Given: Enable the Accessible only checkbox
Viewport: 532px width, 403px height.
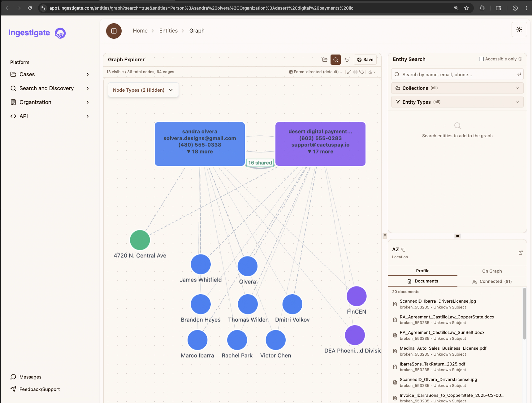Looking at the screenshot, I should pyautogui.click(x=481, y=59).
